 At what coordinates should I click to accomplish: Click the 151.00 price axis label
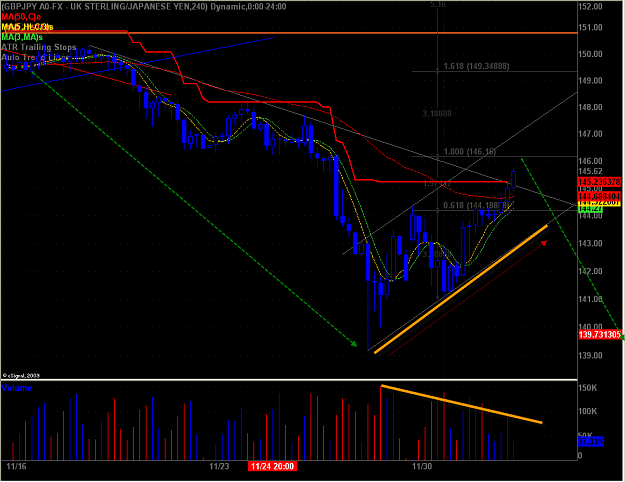tap(590, 28)
